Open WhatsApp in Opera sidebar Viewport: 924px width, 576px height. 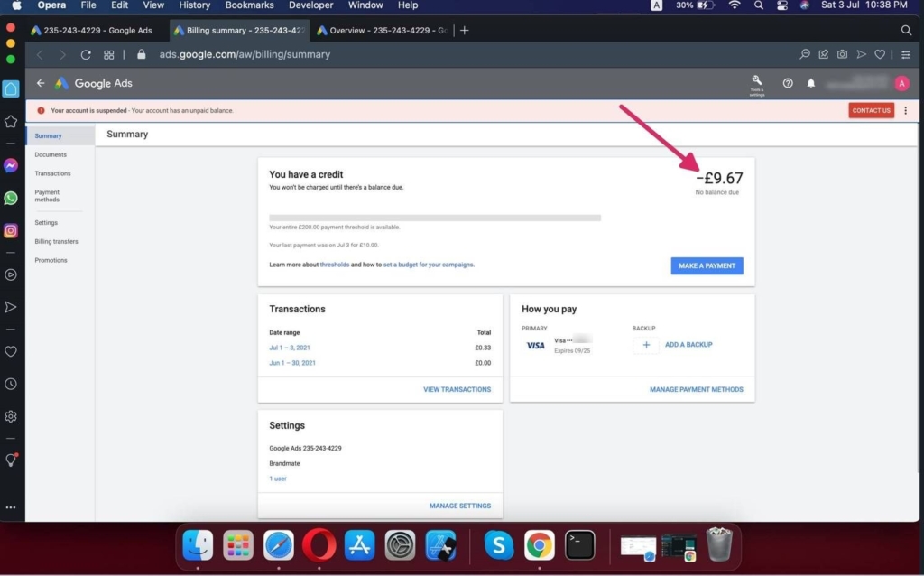[x=11, y=199]
